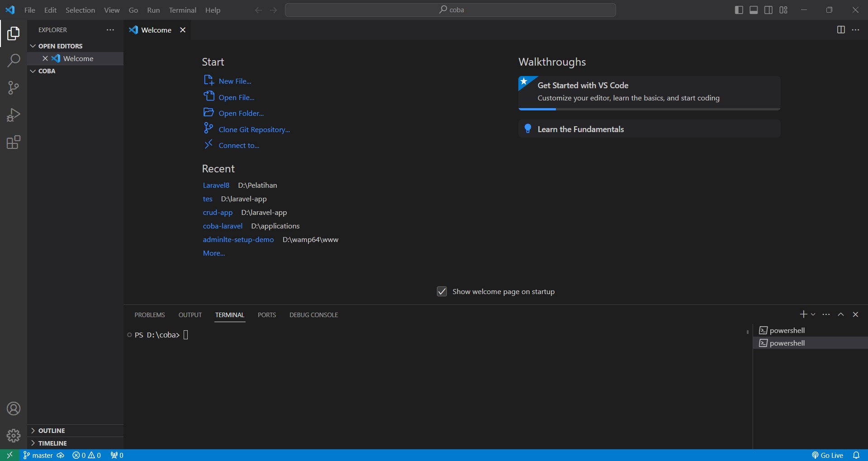Screen dimensions: 868x461
Task: Open the Extensions view
Action: tap(13, 142)
